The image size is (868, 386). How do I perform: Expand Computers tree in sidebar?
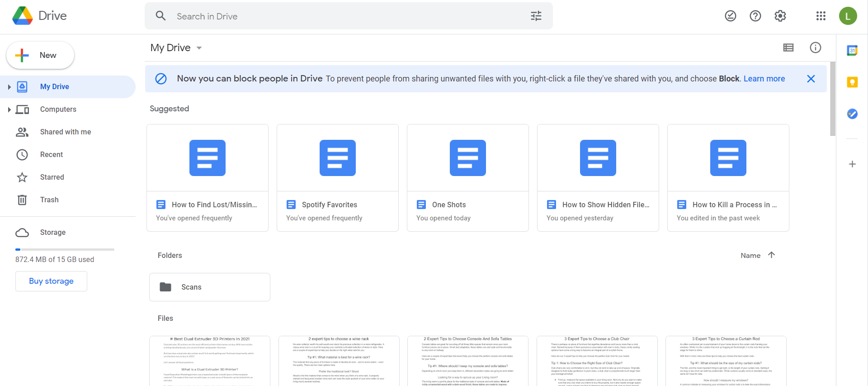9,110
